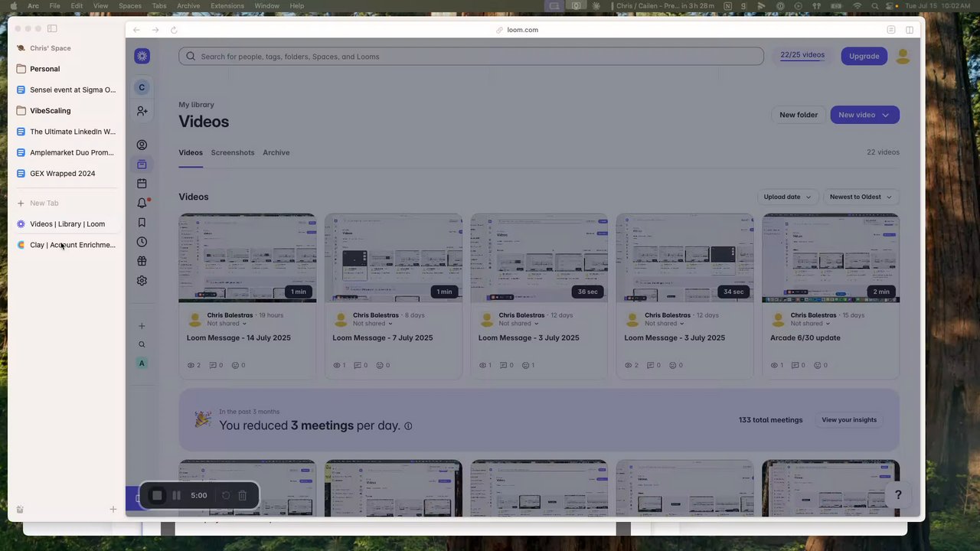Viewport: 980px width, 551px height.
Task: Open Control Center in macOS menu bar
Action: [890, 6]
